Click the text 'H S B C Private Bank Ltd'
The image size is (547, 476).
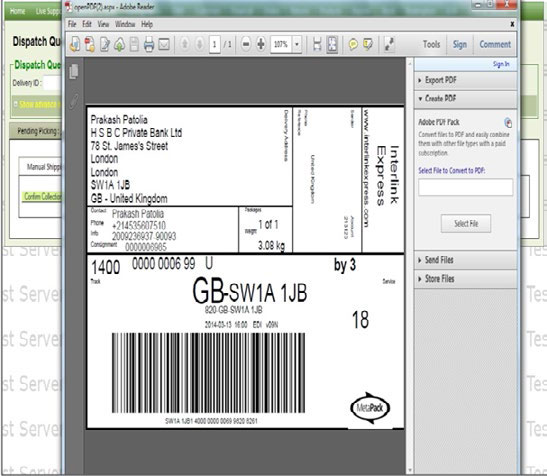click(136, 133)
